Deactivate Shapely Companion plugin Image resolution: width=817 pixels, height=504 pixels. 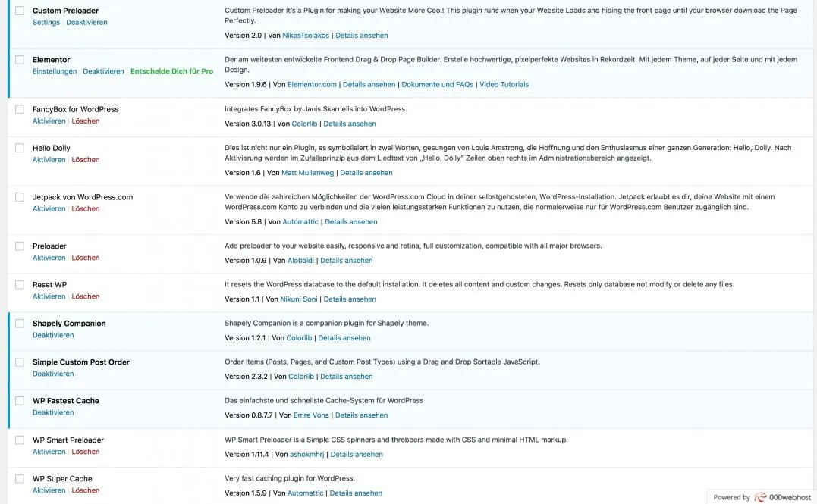tap(53, 335)
